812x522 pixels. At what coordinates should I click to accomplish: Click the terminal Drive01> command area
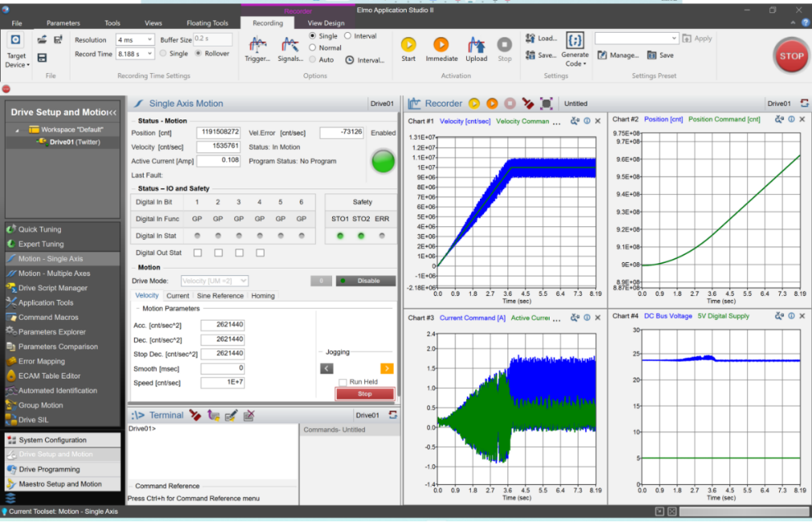coord(213,451)
